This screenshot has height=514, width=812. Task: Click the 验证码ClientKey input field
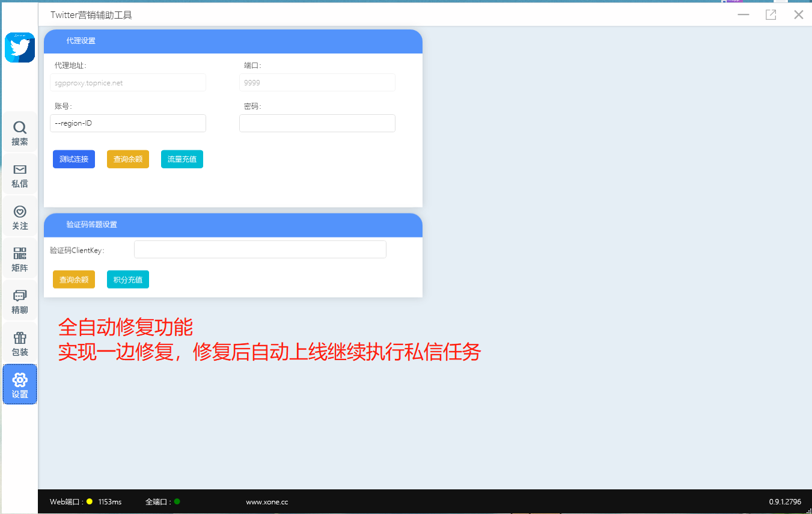coord(260,249)
